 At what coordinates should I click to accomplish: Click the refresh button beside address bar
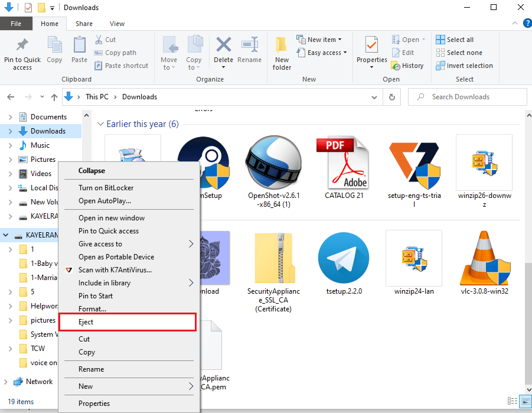pos(392,97)
